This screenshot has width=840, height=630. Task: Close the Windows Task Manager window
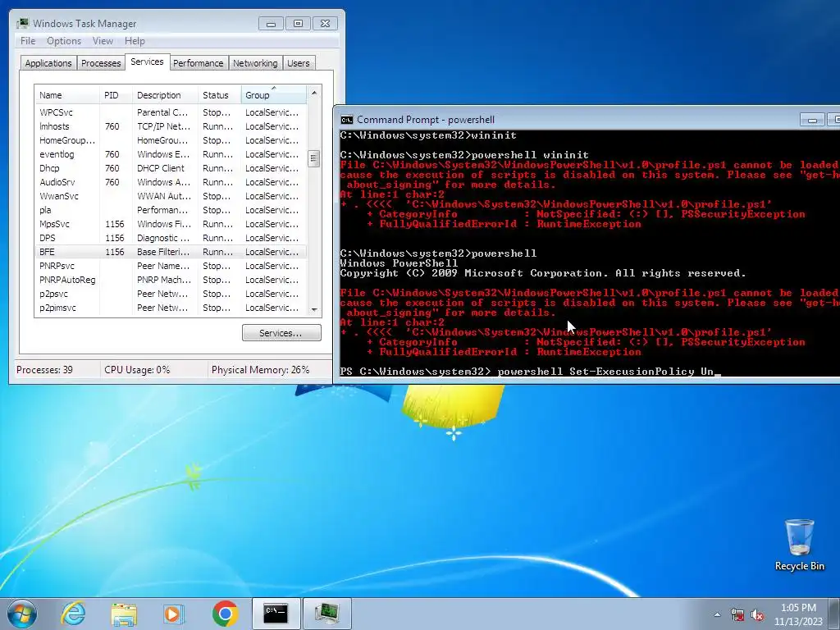tap(325, 24)
